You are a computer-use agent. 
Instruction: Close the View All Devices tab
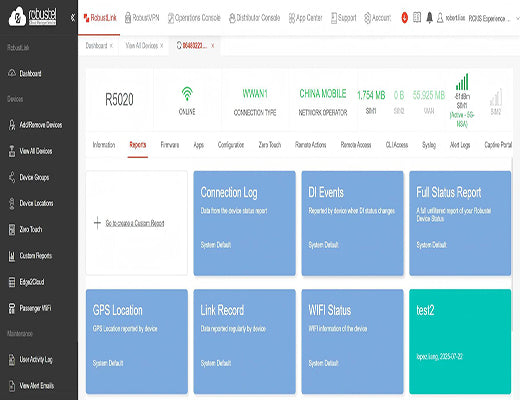tap(162, 46)
